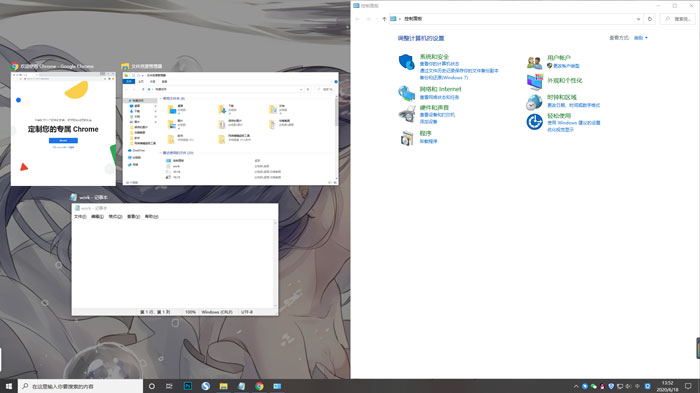Show hidden system tray icons

click(576, 386)
